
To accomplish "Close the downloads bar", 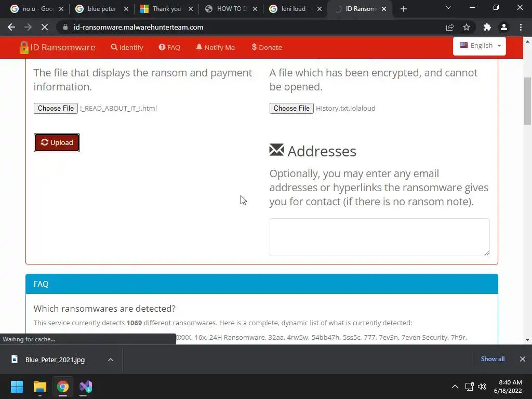I will click(523, 359).
